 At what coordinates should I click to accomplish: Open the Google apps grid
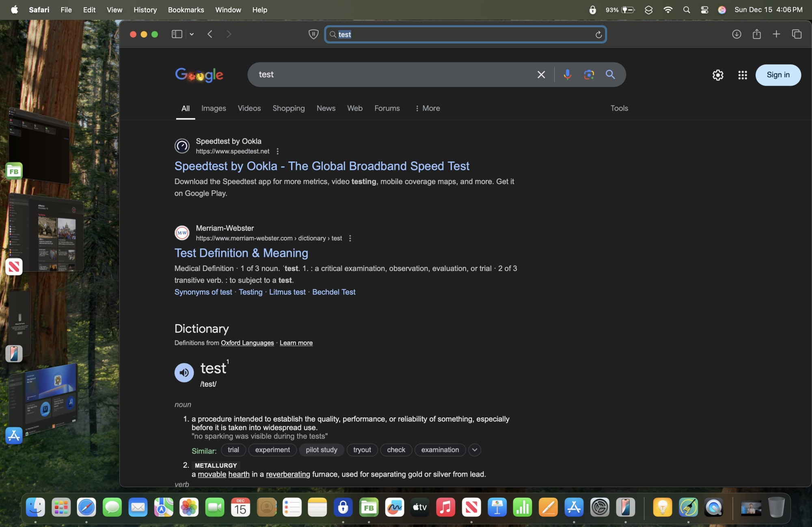(742, 75)
